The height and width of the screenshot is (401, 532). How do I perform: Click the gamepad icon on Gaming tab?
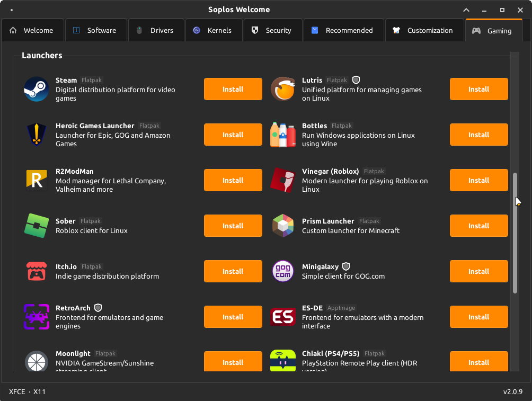click(476, 31)
